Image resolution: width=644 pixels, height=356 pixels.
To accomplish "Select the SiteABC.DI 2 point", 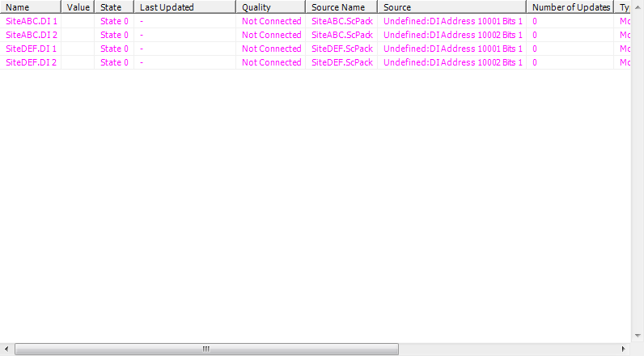I will 32,35.
